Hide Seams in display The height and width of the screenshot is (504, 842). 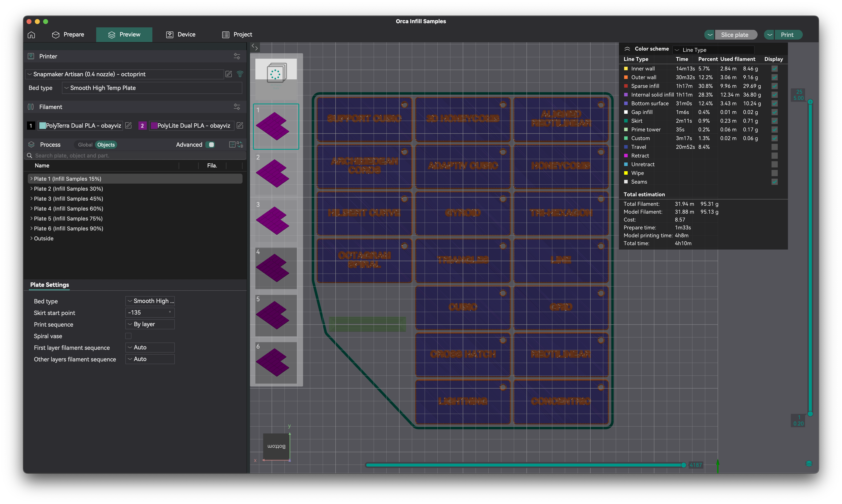pyautogui.click(x=774, y=182)
